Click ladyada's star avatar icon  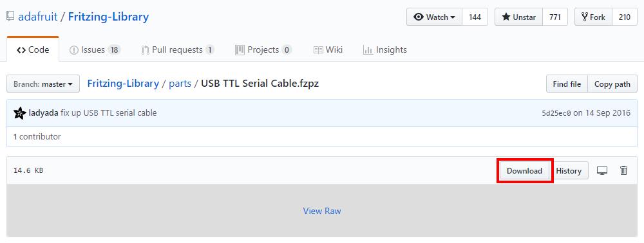tap(20, 113)
